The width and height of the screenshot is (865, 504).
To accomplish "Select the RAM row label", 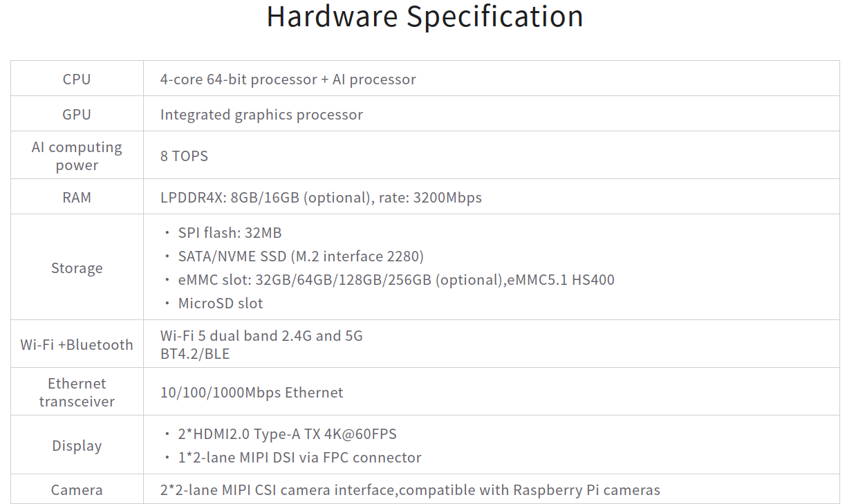I will [77, 197].
